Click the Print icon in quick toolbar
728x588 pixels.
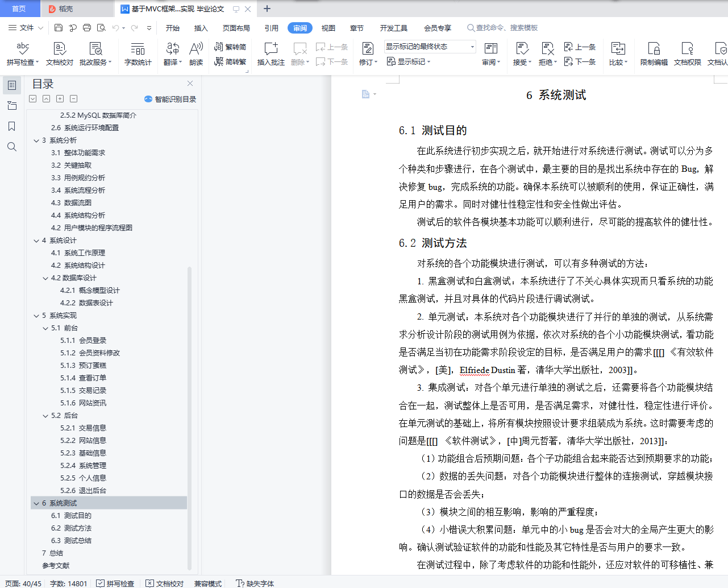coord(87,27)
